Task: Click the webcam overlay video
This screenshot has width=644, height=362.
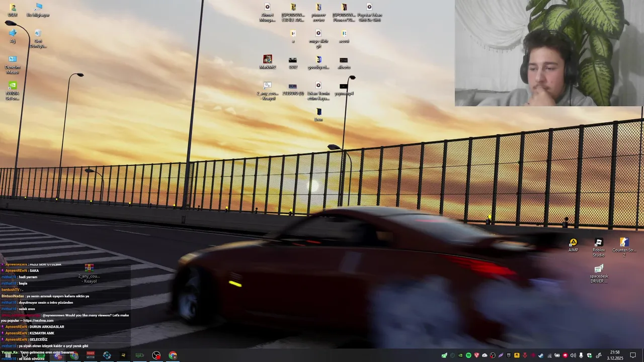Action: [x=549, y=53]
